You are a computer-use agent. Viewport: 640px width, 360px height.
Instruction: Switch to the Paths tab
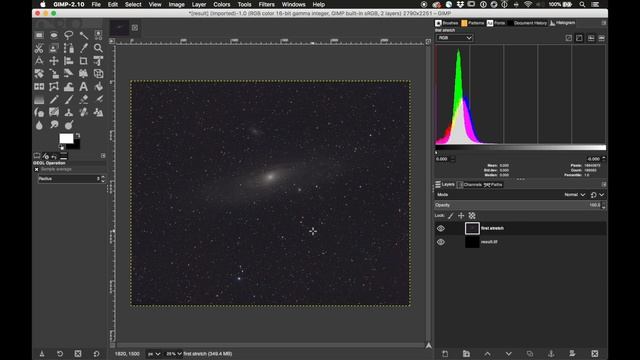pyautogui.click(x=493, y=185)
